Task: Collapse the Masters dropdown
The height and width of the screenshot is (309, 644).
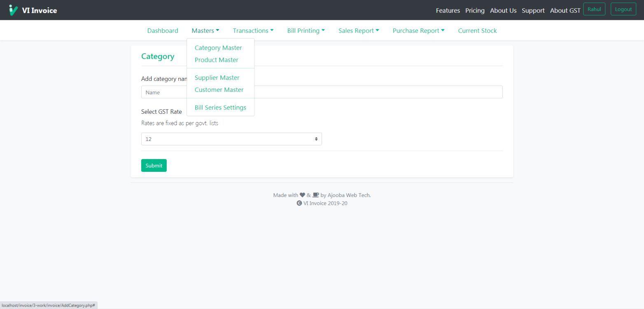Action: (205, 30)
